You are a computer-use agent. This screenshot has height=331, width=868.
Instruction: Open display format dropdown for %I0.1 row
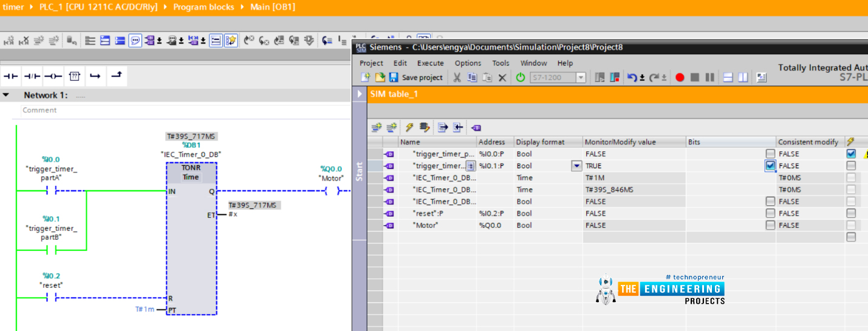point(576,166)
